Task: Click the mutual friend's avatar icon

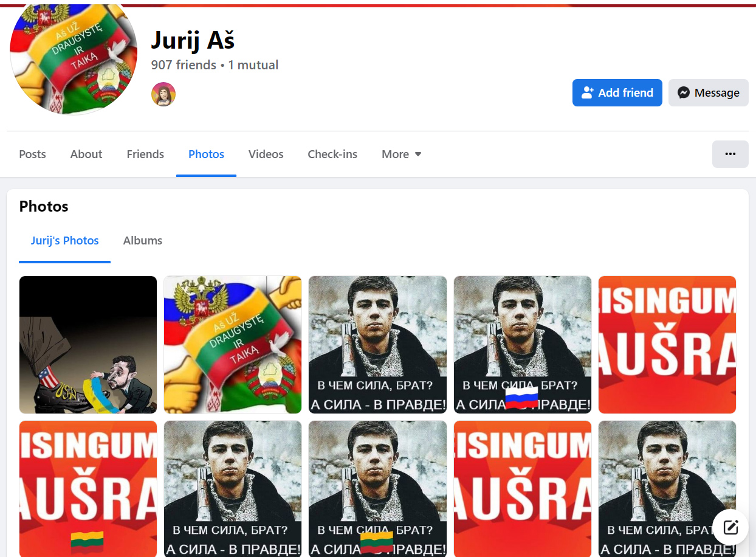Action: click(163, 94)
